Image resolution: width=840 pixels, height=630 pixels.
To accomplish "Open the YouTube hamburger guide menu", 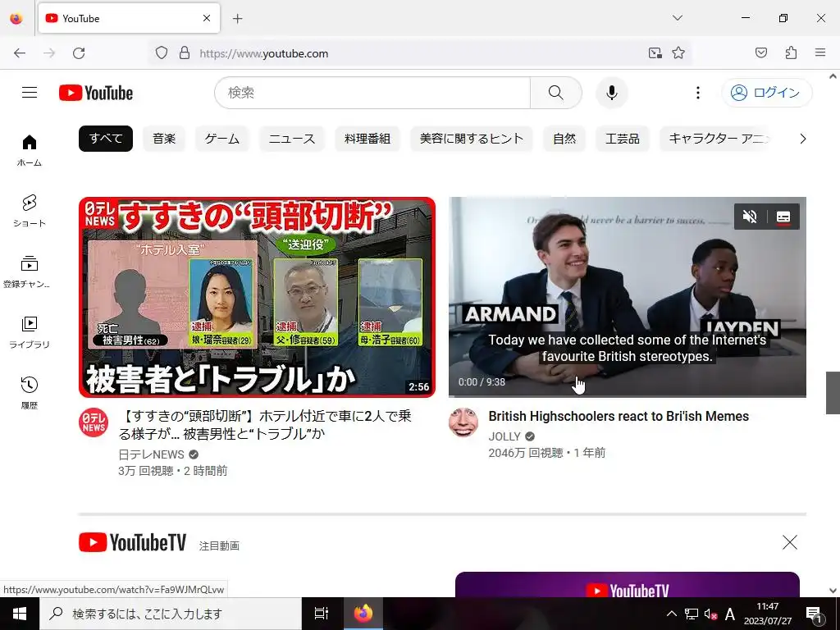I will (x=30, y=93).
